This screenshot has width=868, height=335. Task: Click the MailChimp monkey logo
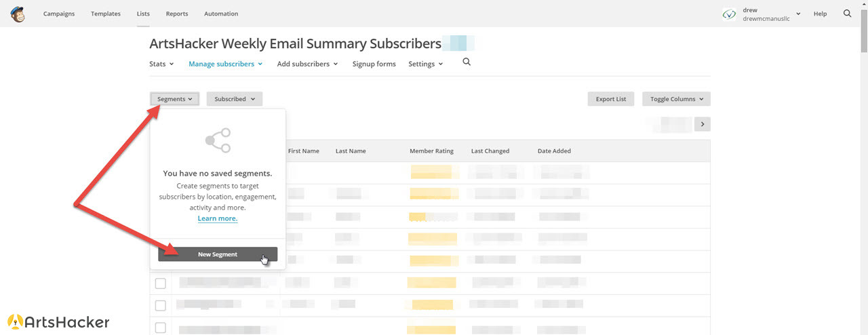pos(18,14)
